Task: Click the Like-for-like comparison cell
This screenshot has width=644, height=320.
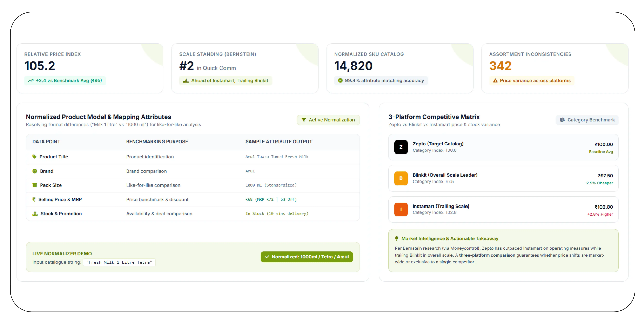Action: [153, 185]
